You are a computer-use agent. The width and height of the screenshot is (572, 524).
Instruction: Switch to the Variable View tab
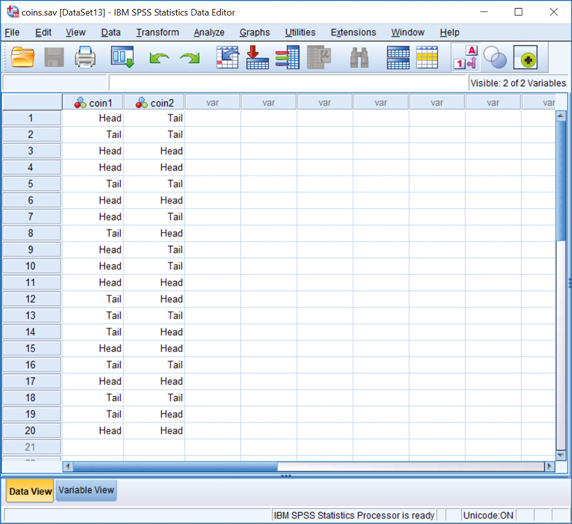point(86,490)
